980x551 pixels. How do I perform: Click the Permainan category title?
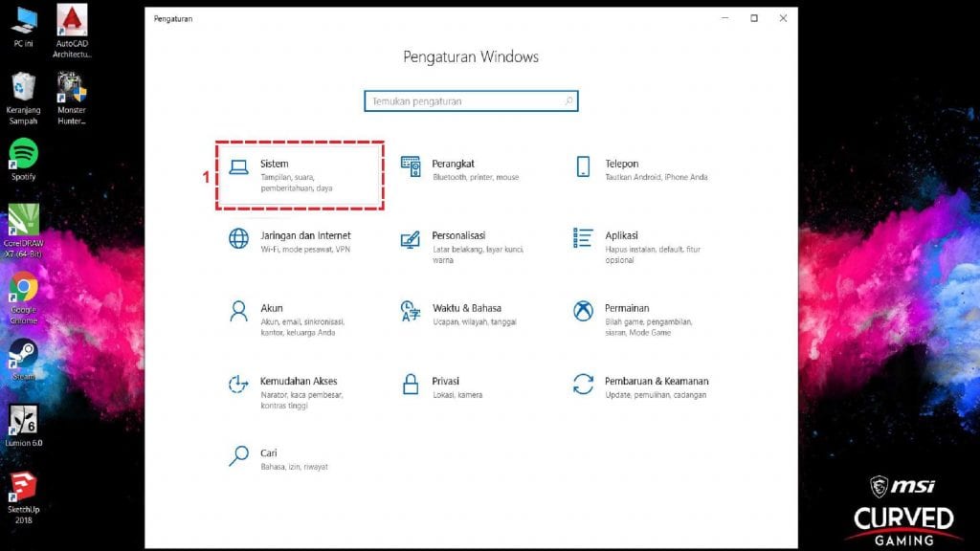coord(627,308)
